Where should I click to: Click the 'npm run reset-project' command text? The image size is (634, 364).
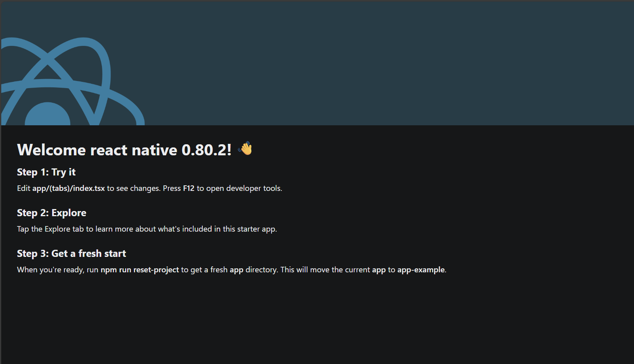pos(140,270)
